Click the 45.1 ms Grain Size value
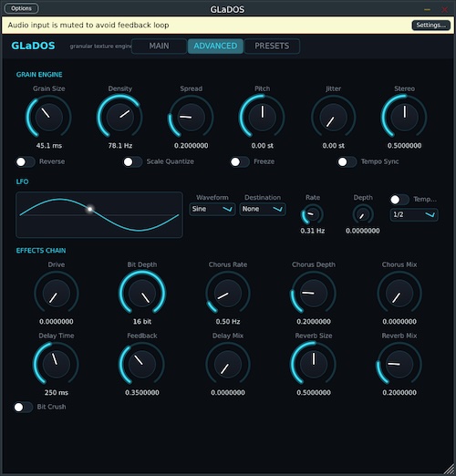 49,146
